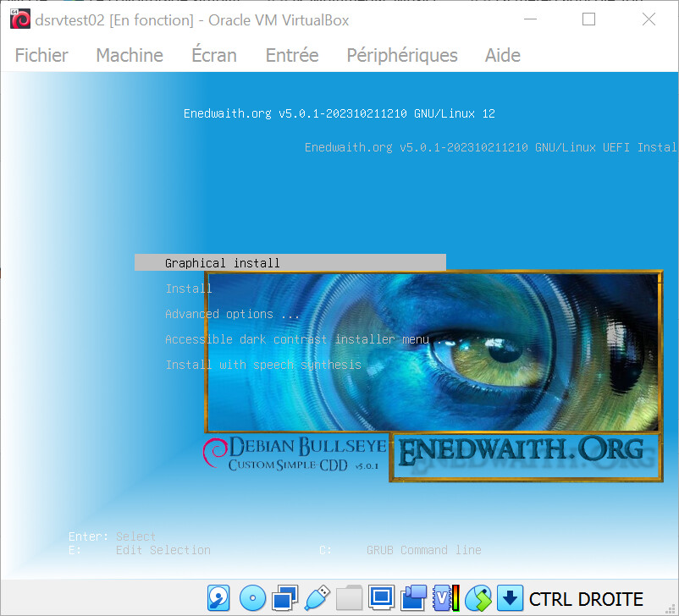Click the display settings status icon
The width and height of the screenshot is (679, 616).
(x=381, y=598)
